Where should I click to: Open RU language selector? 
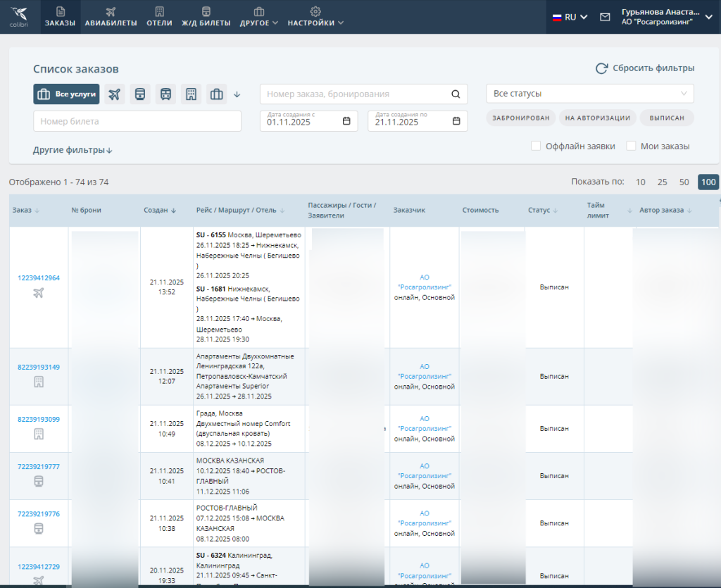point(570,17)
